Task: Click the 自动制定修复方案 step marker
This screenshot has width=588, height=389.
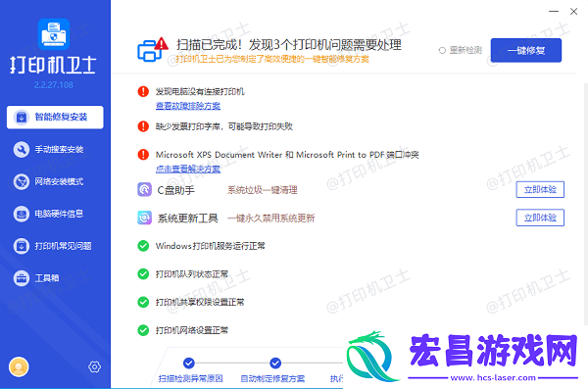Action: point(275,363)
